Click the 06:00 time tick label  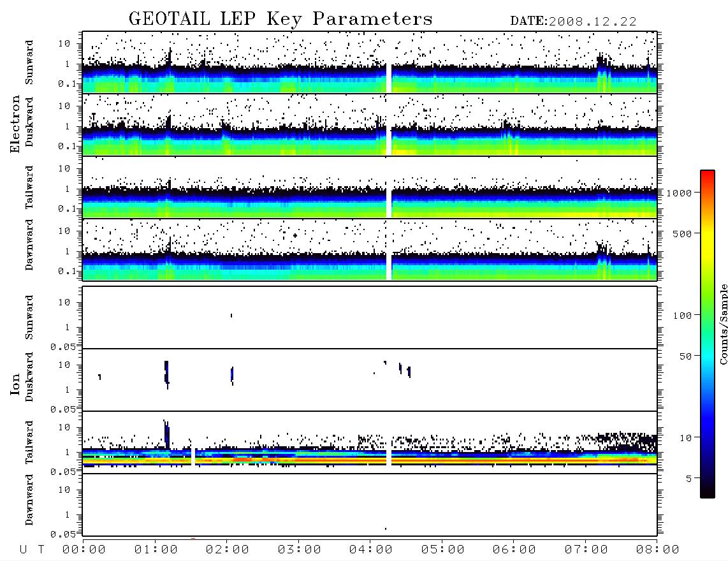[x=514, y=550]
